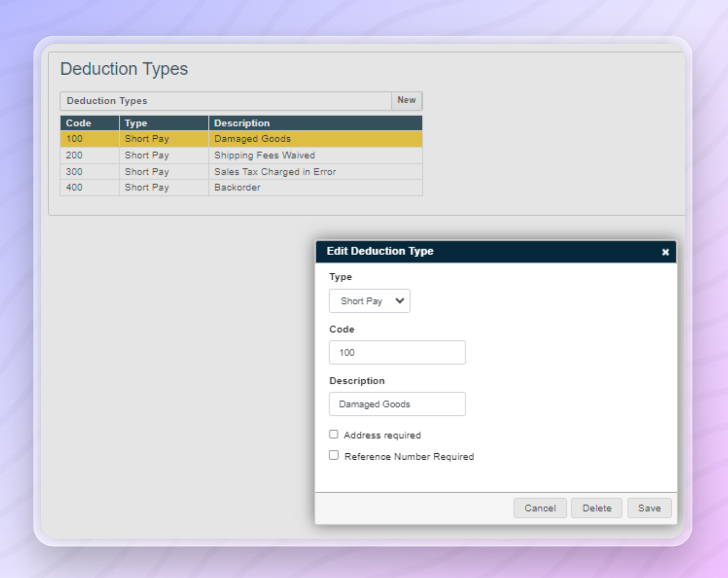
Task: Sort by the Description column header
Action: 242,123
